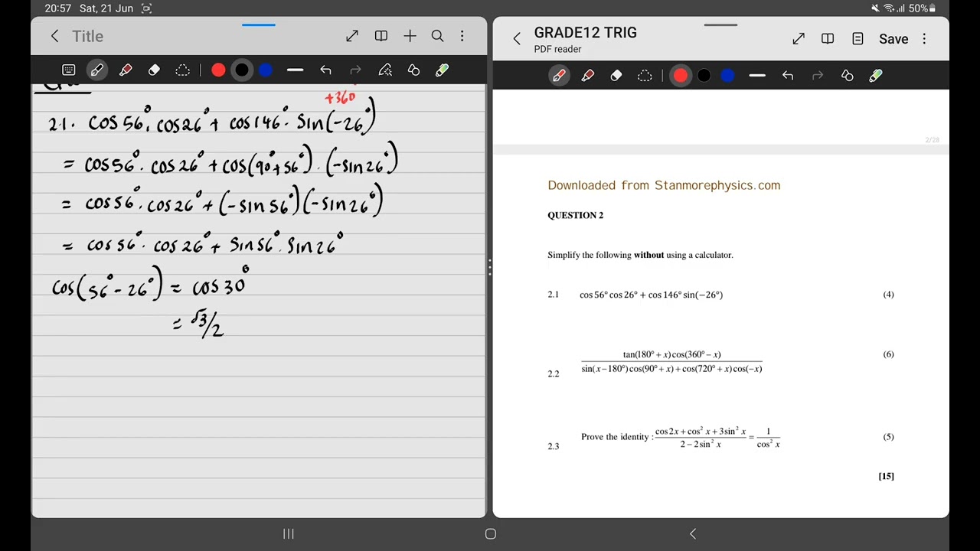
Task: Adjust pen thickness in the PDF reader
Action: point(758,75)
